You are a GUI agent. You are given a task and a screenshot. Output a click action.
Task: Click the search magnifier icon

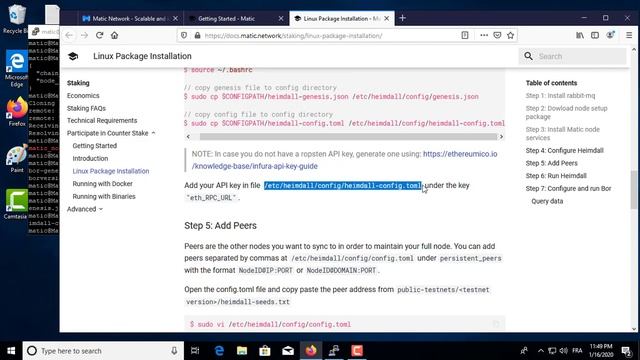[528, 56]
